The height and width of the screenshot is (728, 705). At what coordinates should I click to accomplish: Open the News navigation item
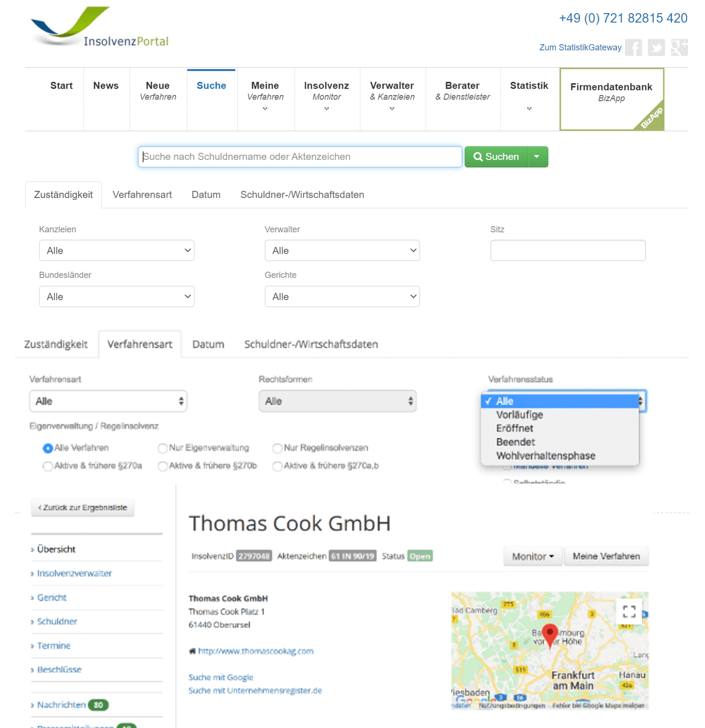(106, 85)
